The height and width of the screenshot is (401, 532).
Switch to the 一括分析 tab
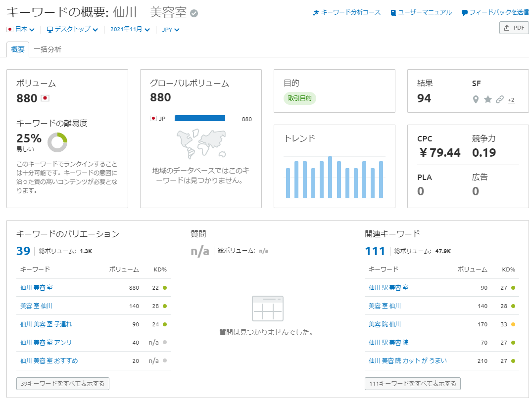point(48,49)
